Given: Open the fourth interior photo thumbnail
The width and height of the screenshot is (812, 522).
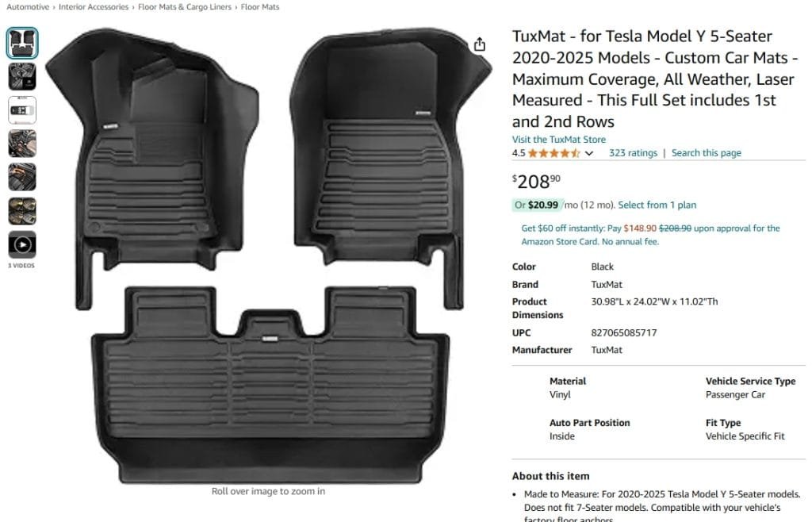Looking at the screenshot, I should (x=22, y=144).
